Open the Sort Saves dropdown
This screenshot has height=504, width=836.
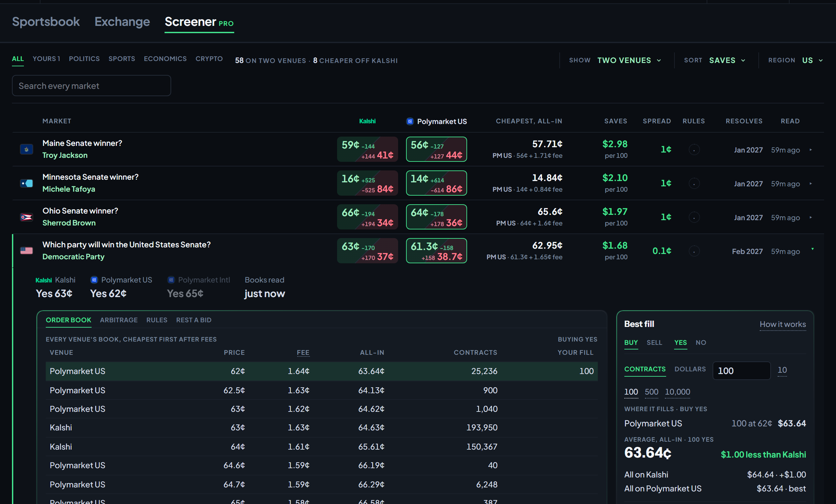tap(715, 60)
